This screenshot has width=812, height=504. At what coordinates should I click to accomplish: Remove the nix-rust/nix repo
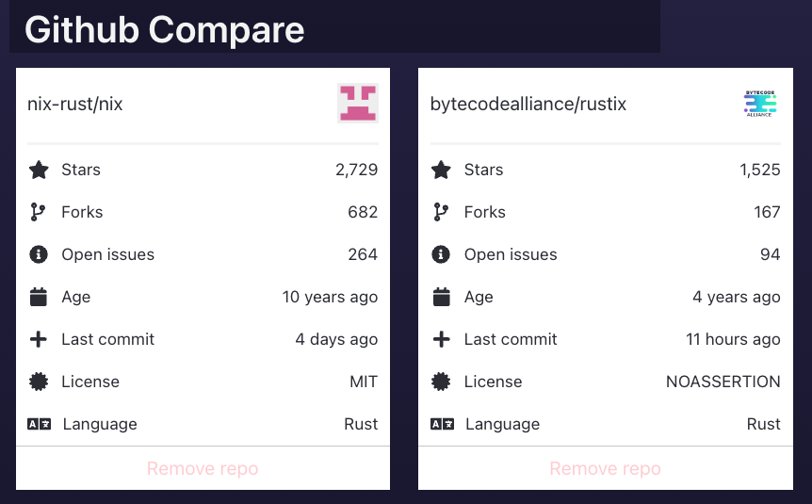(203, 468)
